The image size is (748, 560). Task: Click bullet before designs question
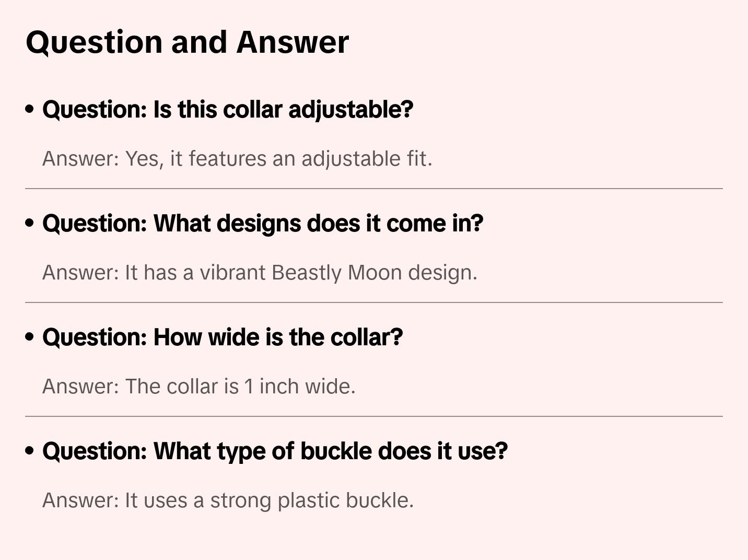tap(30, 224)
